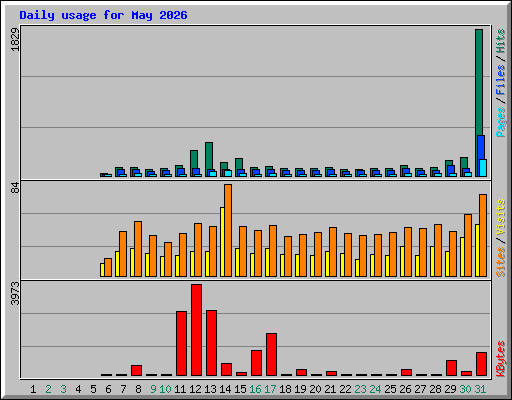Select the 'KBytes' legend label
The width and height of the screenshot is (512, 400).
501,359
